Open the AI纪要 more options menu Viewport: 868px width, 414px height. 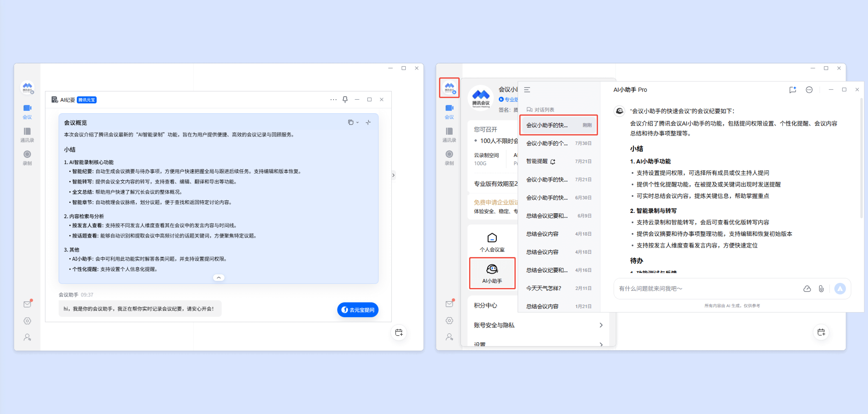pyautogui.click(x=333, y=99)
